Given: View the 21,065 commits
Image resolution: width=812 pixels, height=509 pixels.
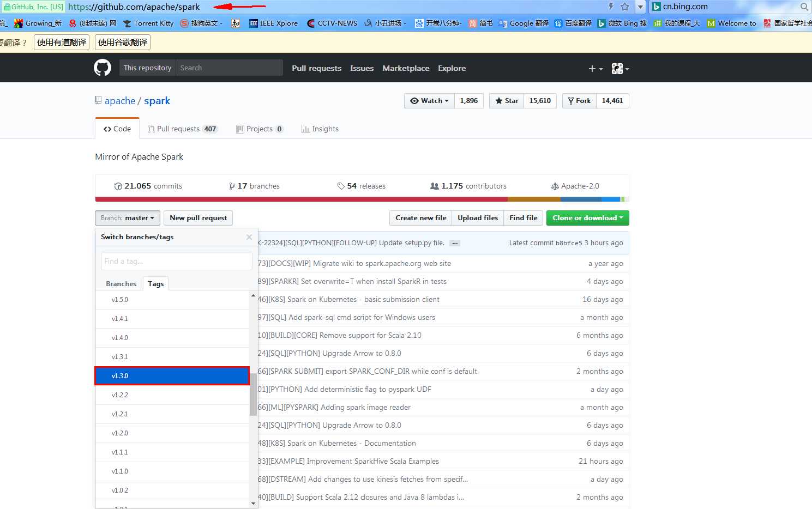Looking at the screenshot, I should pyautogui.click(x=148, y=186).
